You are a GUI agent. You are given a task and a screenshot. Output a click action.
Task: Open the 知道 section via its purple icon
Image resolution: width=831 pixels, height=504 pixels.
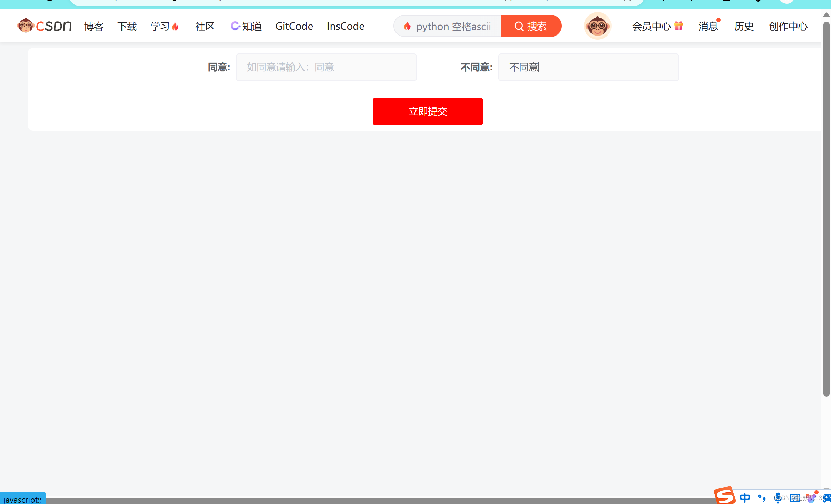[235, 26]
